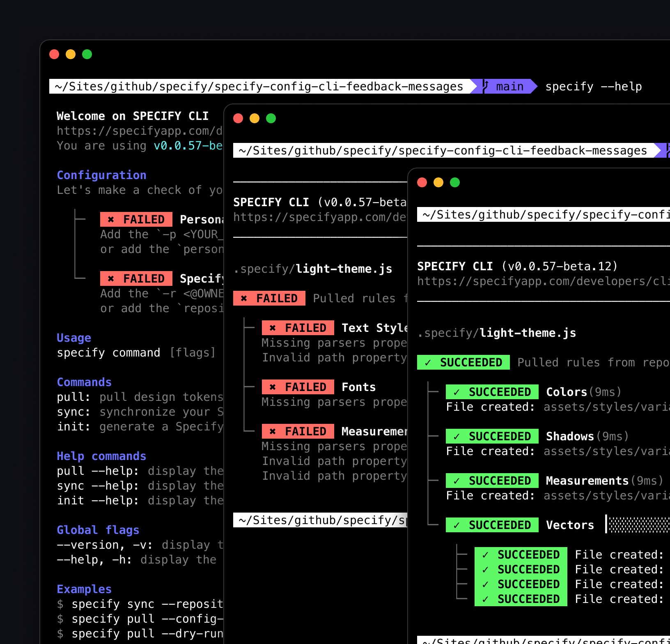Click the FAILED badge next to Persona

[x=136, y=219]
